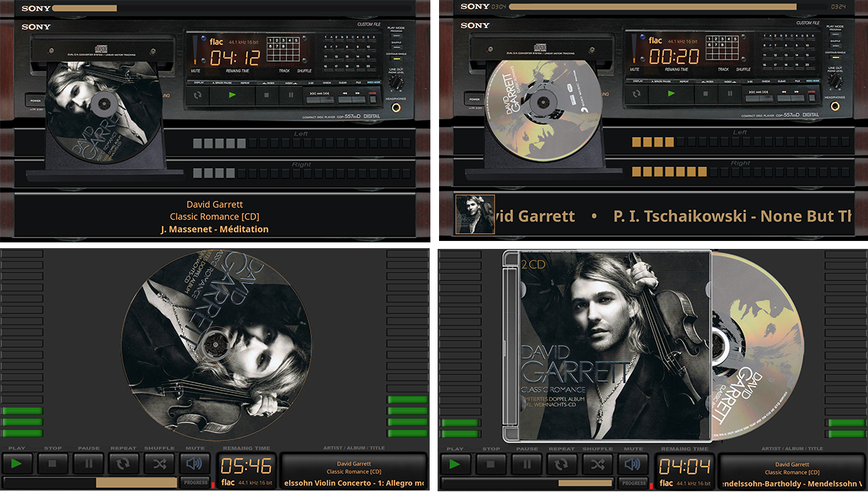Pause playback in the top-left Sony player

click(x=291, y=93)
